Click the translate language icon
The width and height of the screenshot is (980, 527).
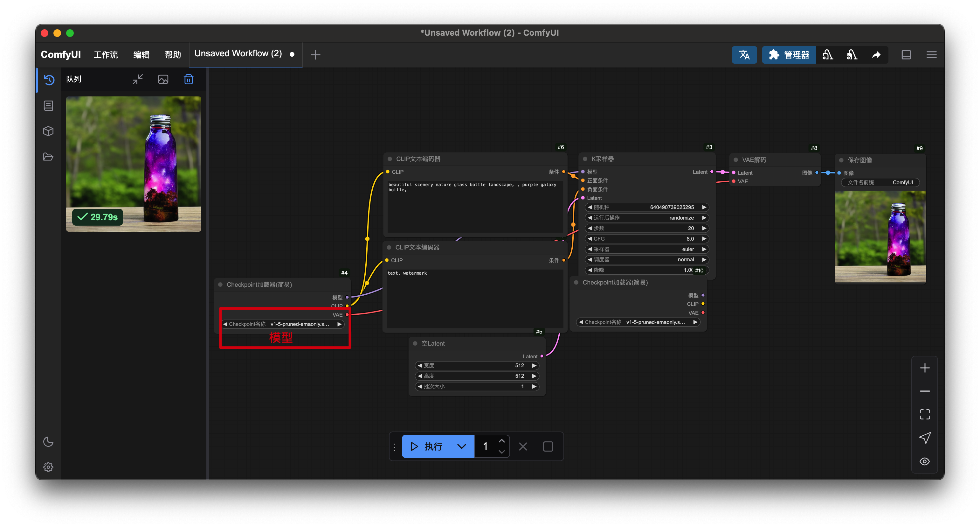point(744,55)
